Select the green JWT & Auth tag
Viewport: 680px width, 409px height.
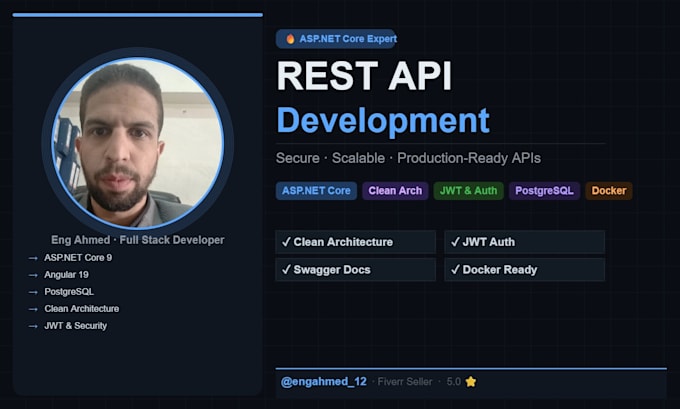(x=468, y=191)
